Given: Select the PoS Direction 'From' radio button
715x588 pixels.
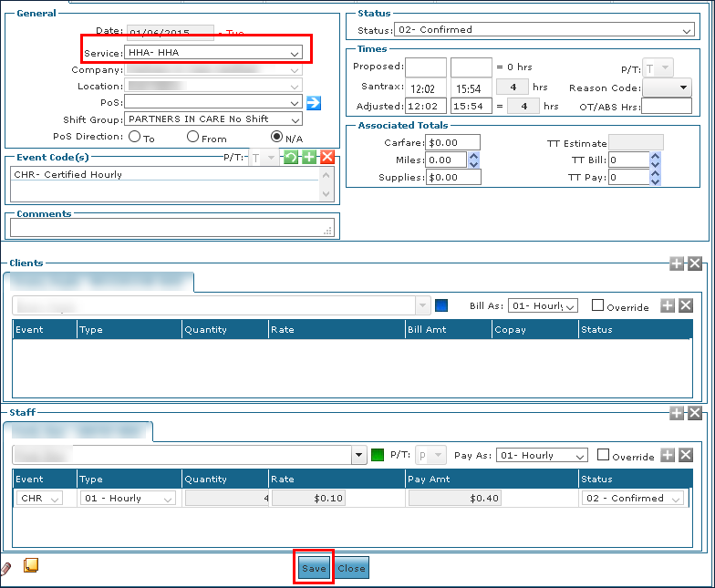Looking at the screenshot, I should (x=192, y=137).
